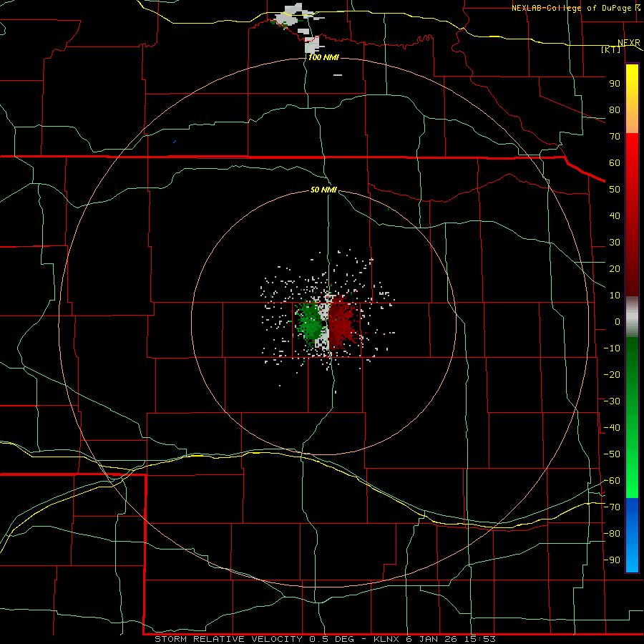
Task: Click the positive 30 scale value
Action: tap(615, 243)
